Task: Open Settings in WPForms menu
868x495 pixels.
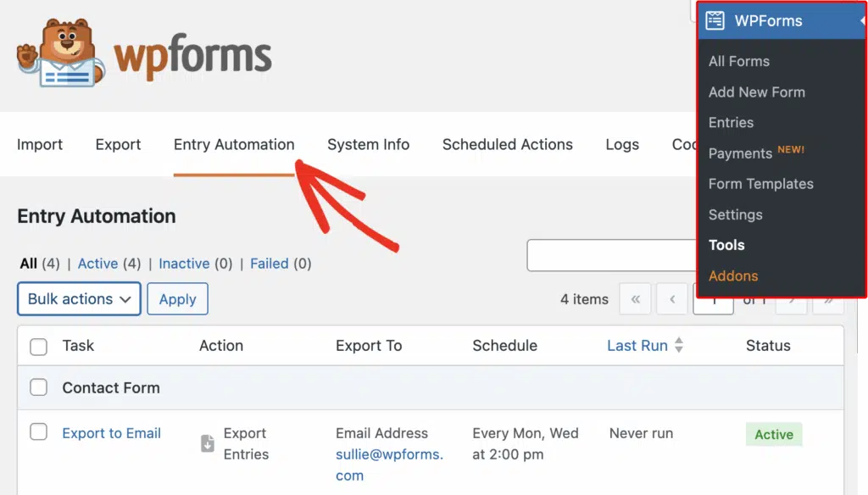Action: [735, 214]
